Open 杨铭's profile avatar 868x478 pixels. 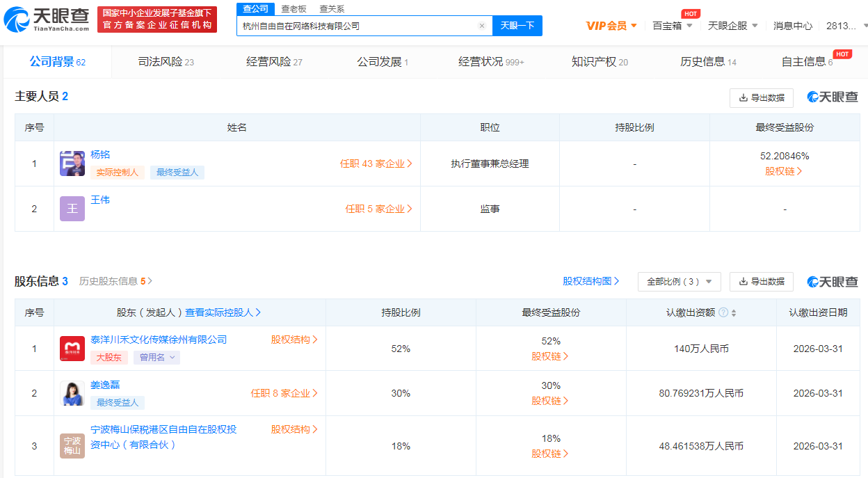72,164
